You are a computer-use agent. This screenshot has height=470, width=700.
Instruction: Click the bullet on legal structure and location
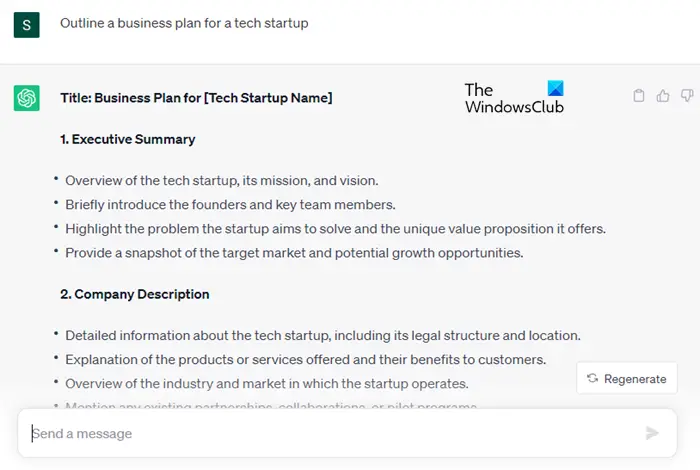[x=323, y=335]
